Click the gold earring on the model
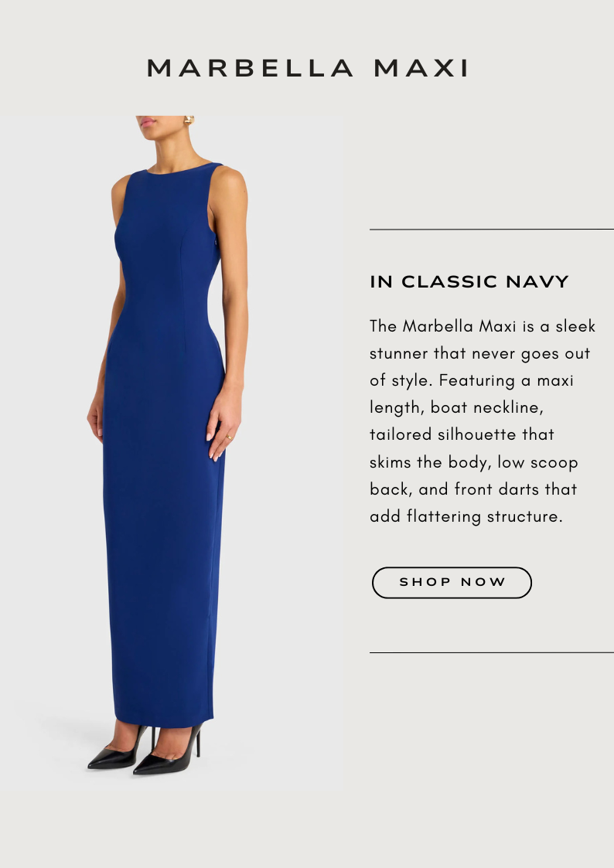 point(189,120)
